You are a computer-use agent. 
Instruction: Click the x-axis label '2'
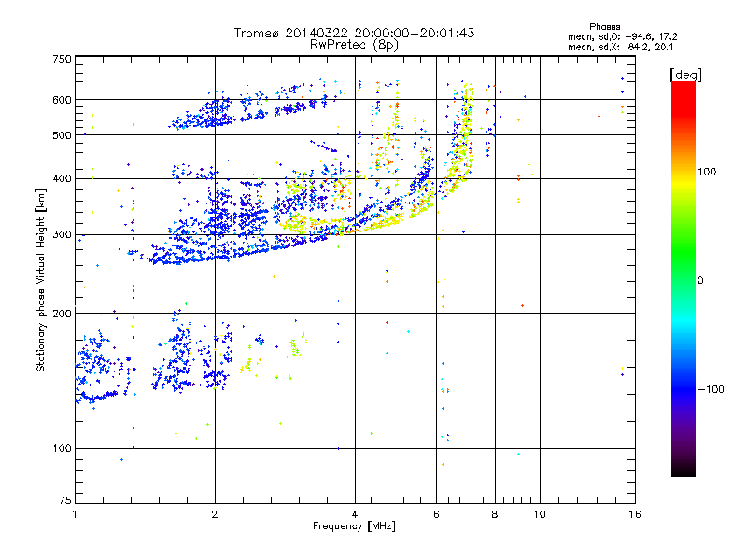(x=215, y=514)
